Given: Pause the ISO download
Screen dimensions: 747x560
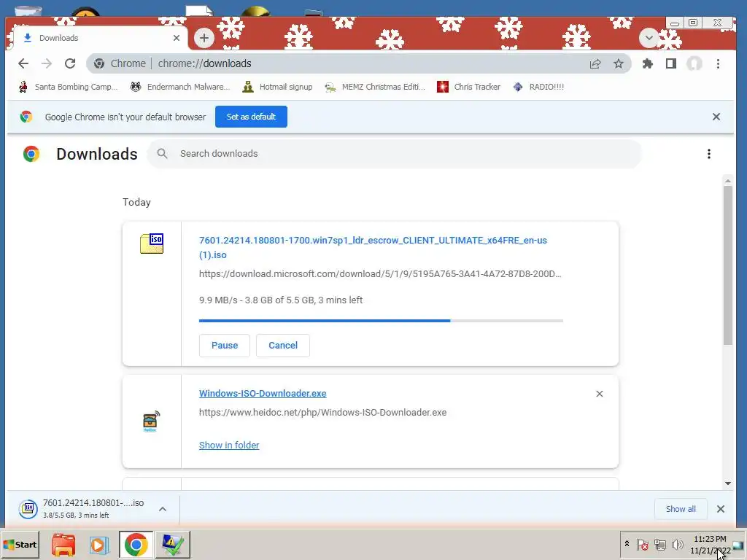Looking at the screenshot, I should click(x=225, y=345).
